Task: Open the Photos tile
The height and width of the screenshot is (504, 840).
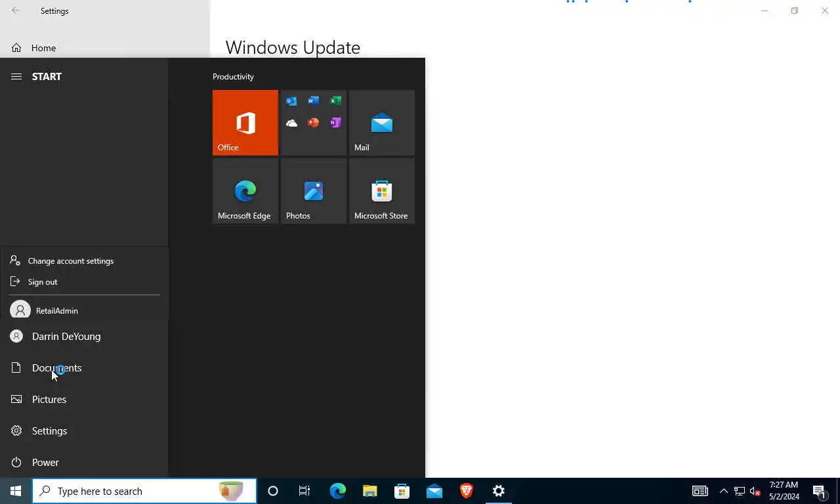Action: coord(314,191)
